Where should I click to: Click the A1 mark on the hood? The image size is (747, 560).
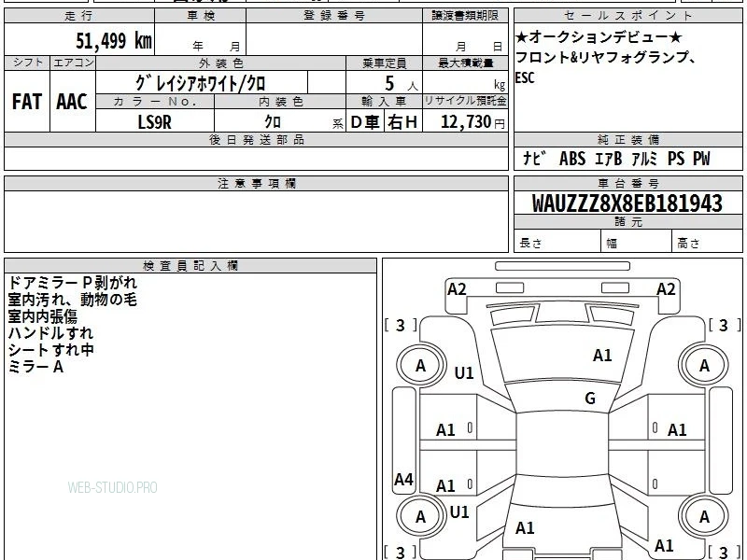(x=602, y=356)
